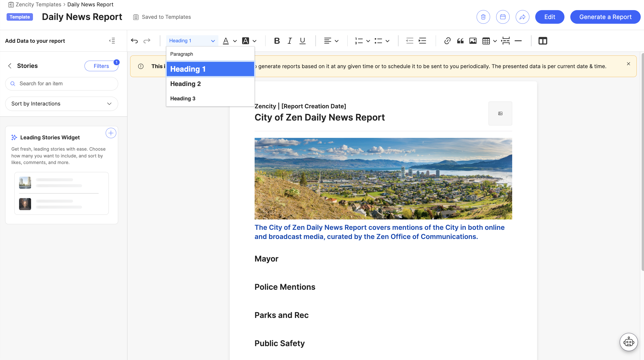Open the Sort by Interactions dropdown
Screen dimensions: 644x360
[x=61, y=104]
